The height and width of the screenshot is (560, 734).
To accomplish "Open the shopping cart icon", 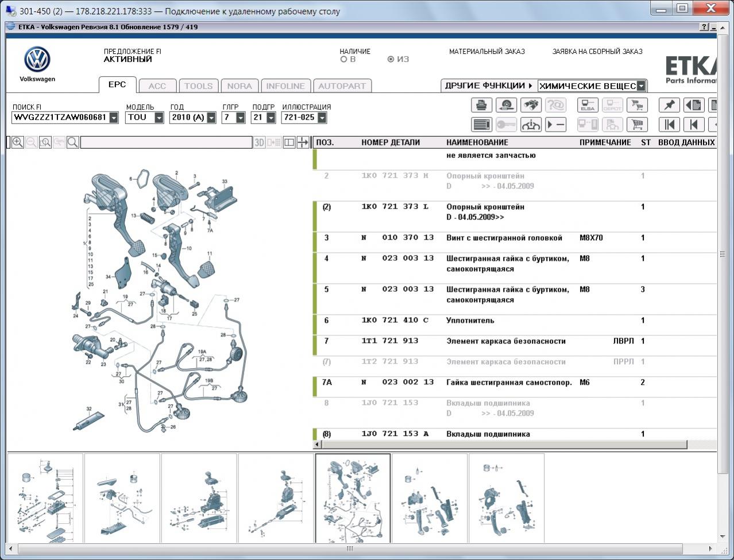I will pyautogui.click(x=637, y=124).
